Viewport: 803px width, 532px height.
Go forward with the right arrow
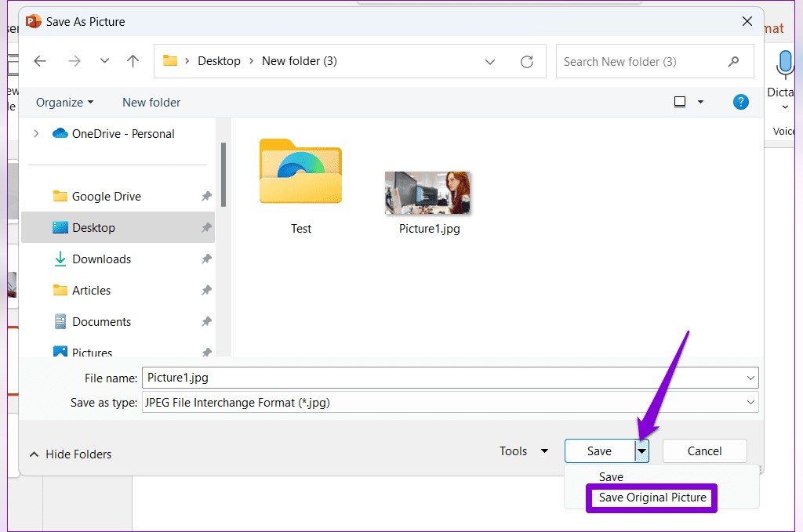tap(74, 61)
